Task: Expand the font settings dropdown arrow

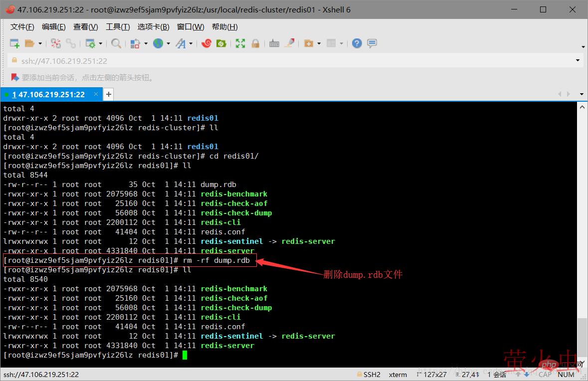Action: pyautogui.click(x=191, y=44)
